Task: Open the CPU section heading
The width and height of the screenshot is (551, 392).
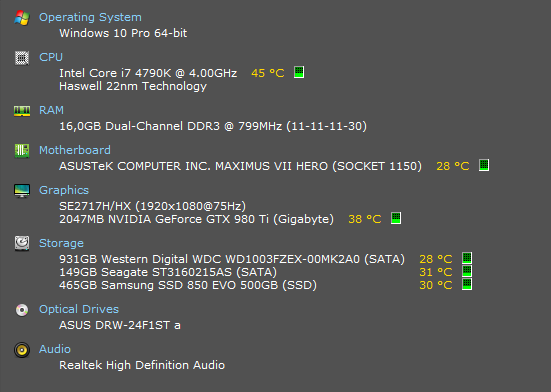Action: (51, 57)
